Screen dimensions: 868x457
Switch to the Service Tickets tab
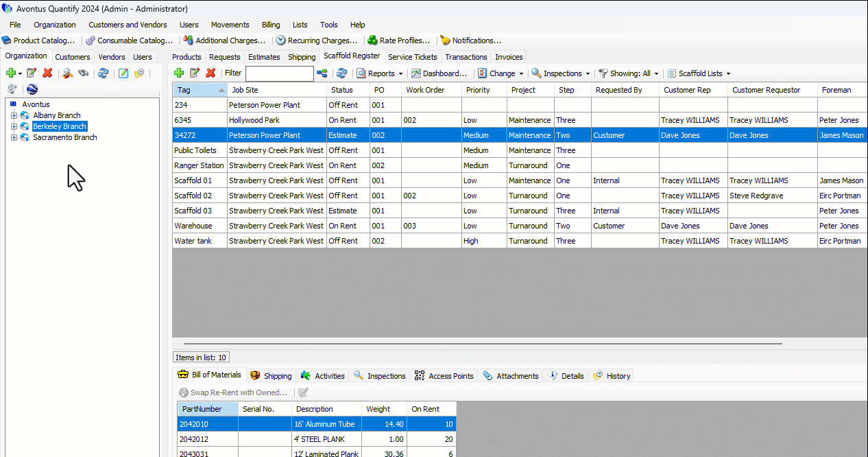click(412, 57)
